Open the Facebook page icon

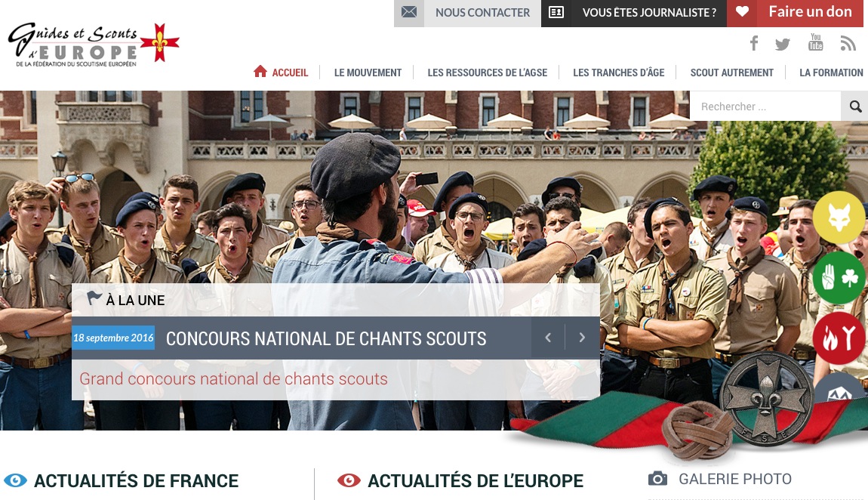[x=754, y=43]
